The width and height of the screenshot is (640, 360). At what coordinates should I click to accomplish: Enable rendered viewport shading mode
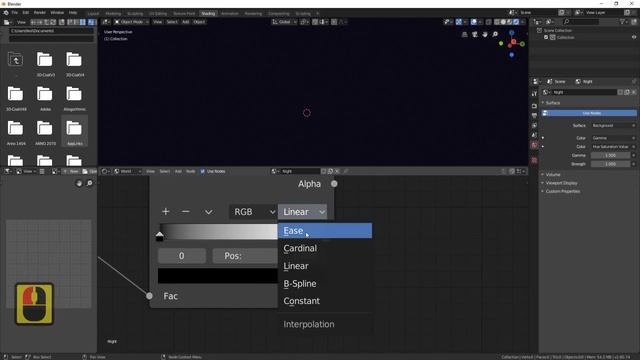tap(516, 22)
